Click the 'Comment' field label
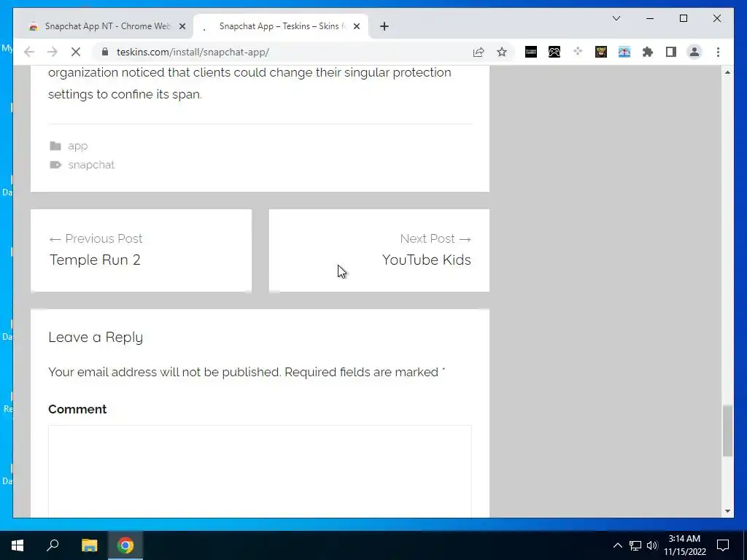747x560 pixels. click(77, 409)
